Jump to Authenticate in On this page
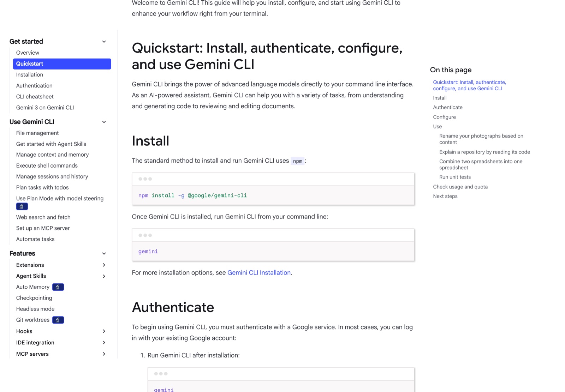 [x=448, y=107]
